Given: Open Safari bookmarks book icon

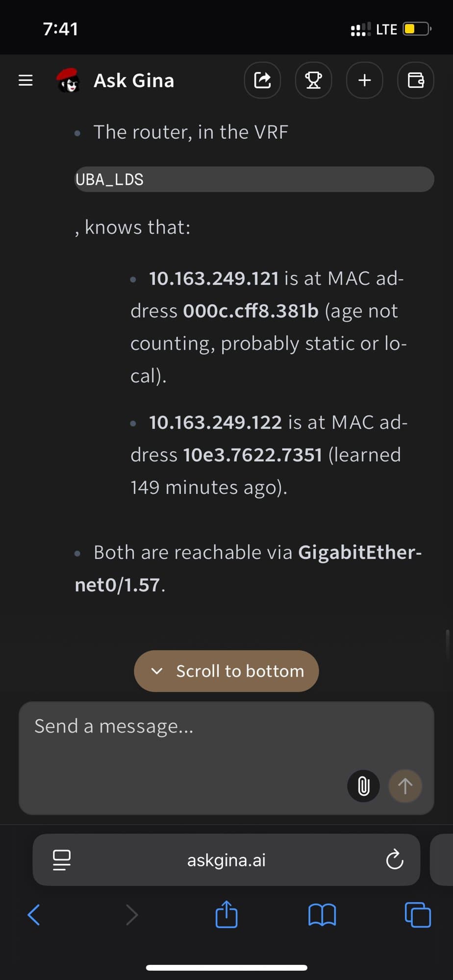Looking at the screenshot, I should coord(322,914).
